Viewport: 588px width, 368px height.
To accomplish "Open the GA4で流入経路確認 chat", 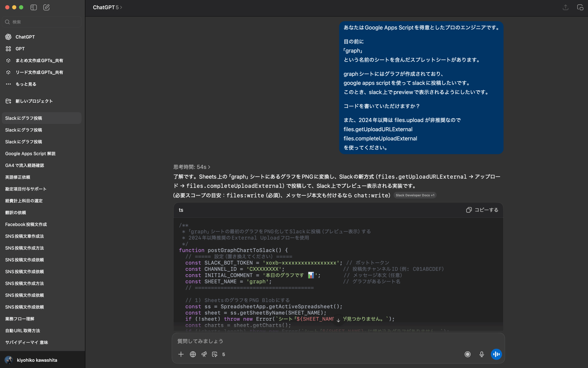I will [42, 165].
